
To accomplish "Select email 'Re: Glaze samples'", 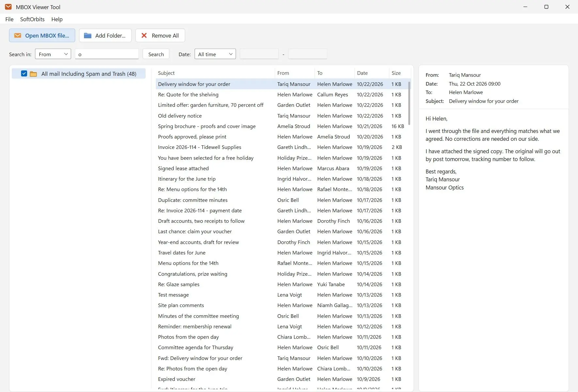I will [281, 284].
